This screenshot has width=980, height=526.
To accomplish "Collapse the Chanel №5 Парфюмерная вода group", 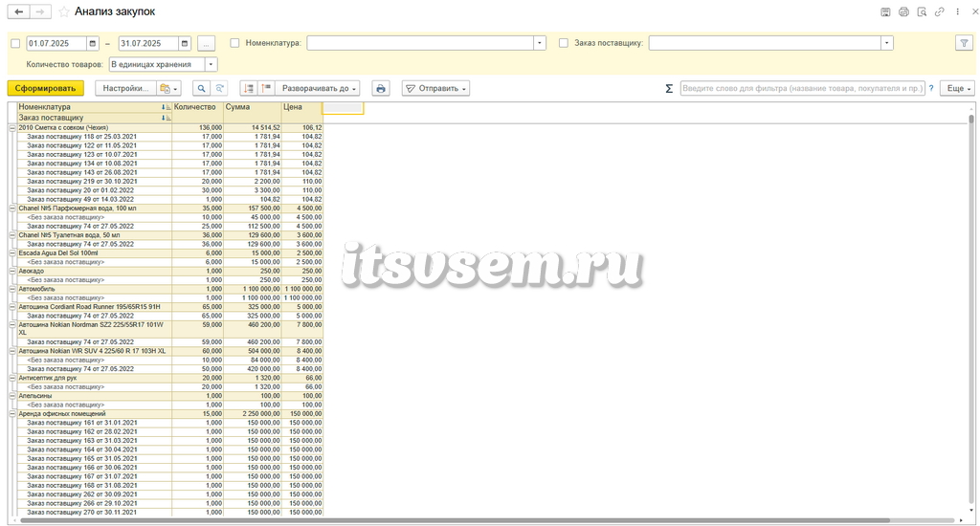I will pos(12,208).
